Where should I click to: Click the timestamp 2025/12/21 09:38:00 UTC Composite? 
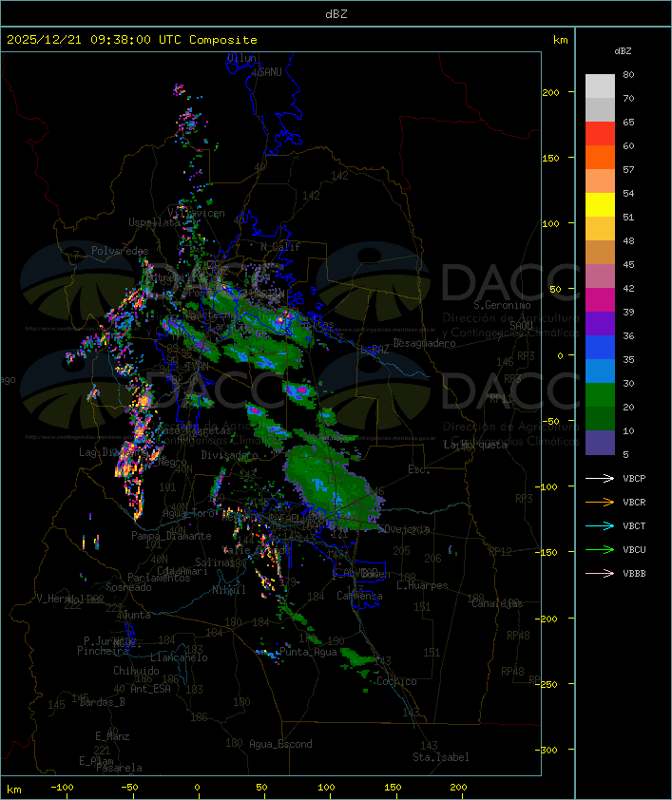[x=132, y=40]
